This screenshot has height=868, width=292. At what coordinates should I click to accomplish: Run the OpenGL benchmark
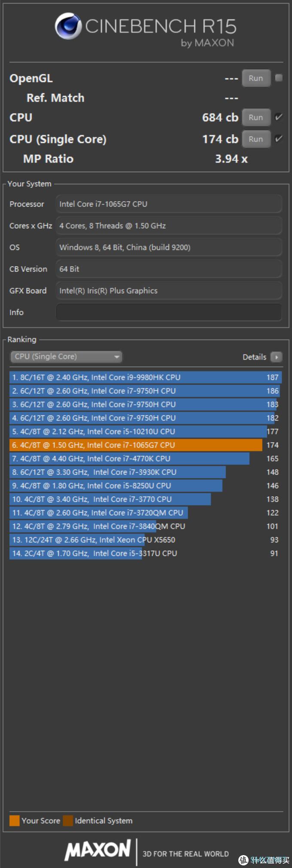point(256,78)
